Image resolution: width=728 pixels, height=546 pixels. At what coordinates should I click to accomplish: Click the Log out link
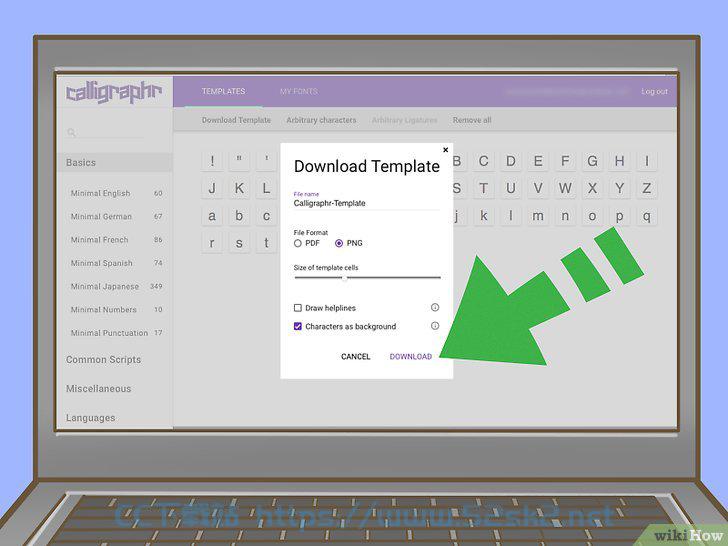click(654, 91)
